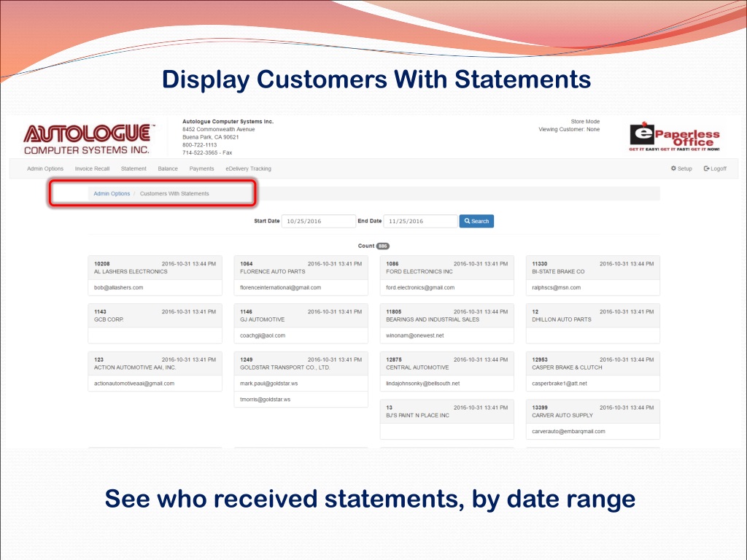This screenshot has height=560, width=747.
Task: Click the Customers With Statements breadcrumb
Action: click(174, 193)
